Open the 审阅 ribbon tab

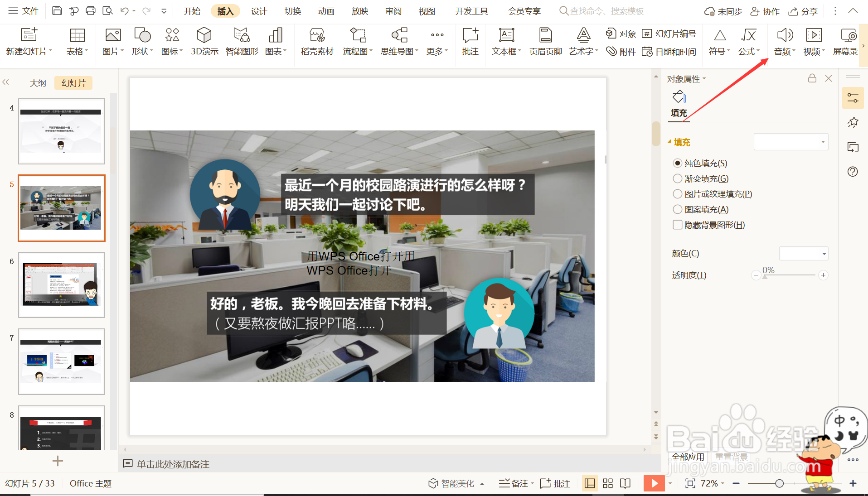(x=393, y=11)
